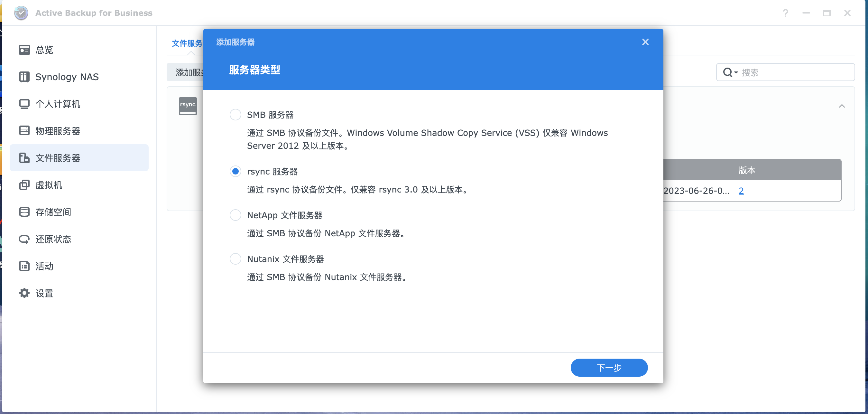Select the Synology NAS sidebar icon
The width and height of the screenshot is (868, 414).
click(24, 77)
